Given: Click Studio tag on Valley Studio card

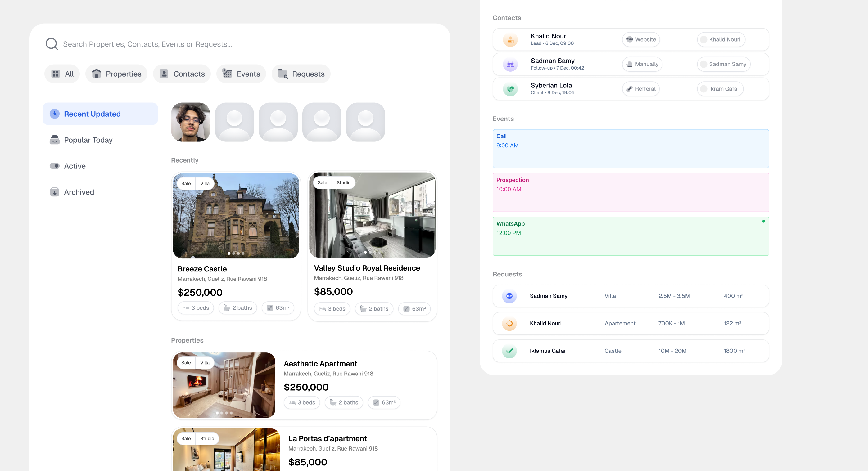Looking at the screenshot, I should pyautogui.click(x=343, y=182).
